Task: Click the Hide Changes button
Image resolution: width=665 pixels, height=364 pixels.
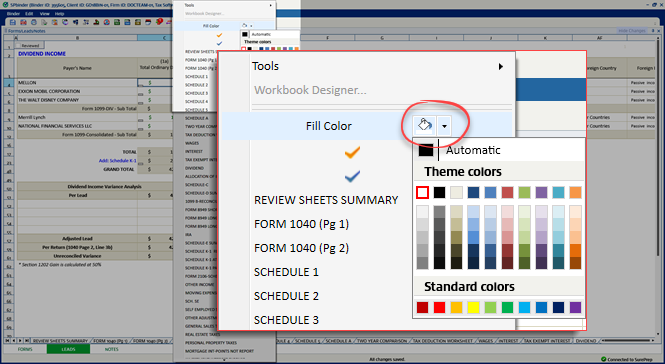Action: click(631, 31)
